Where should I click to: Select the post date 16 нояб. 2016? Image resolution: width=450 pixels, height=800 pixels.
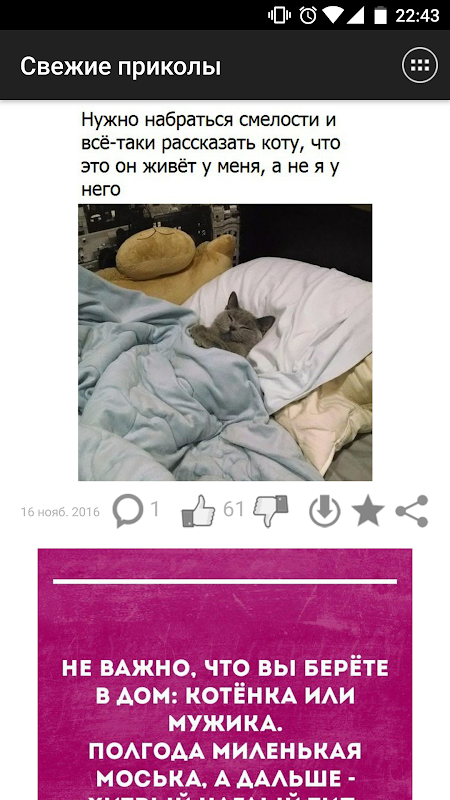(x=60, y=512)
